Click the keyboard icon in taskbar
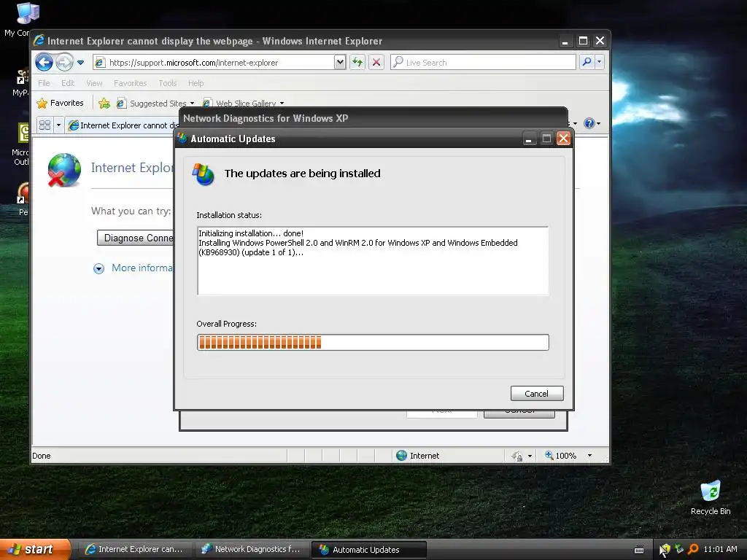The height and width of the screenshot is (560, 747). 639,550
